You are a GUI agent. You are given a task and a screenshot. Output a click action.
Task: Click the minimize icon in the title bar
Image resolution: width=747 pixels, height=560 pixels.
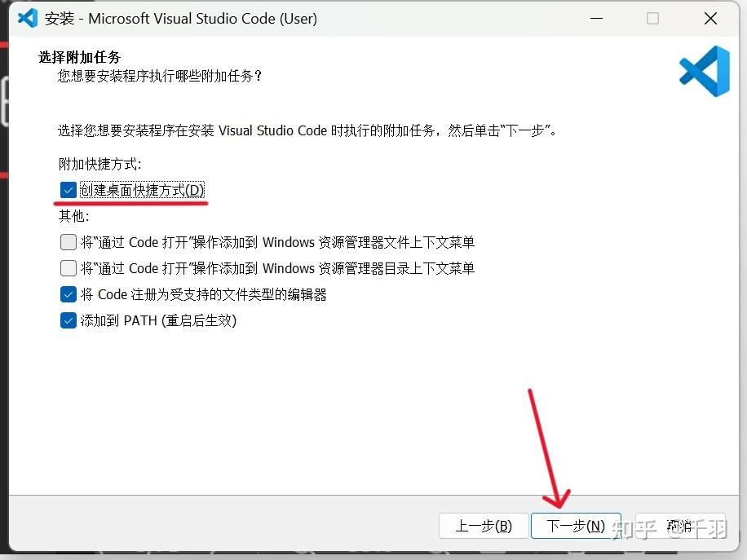coord(596,18)
